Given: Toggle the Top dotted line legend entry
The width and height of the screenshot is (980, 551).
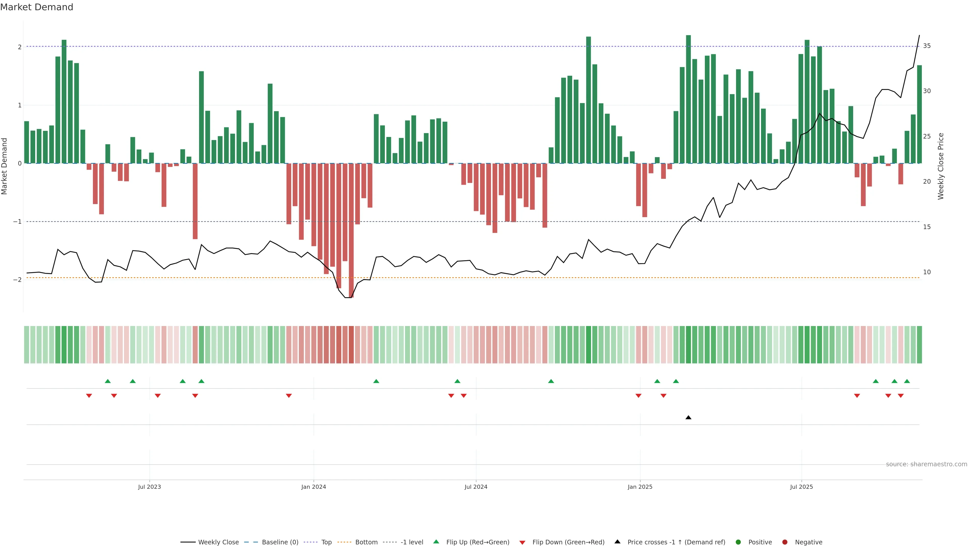Looking at the screenshot, I should [326, 542].
